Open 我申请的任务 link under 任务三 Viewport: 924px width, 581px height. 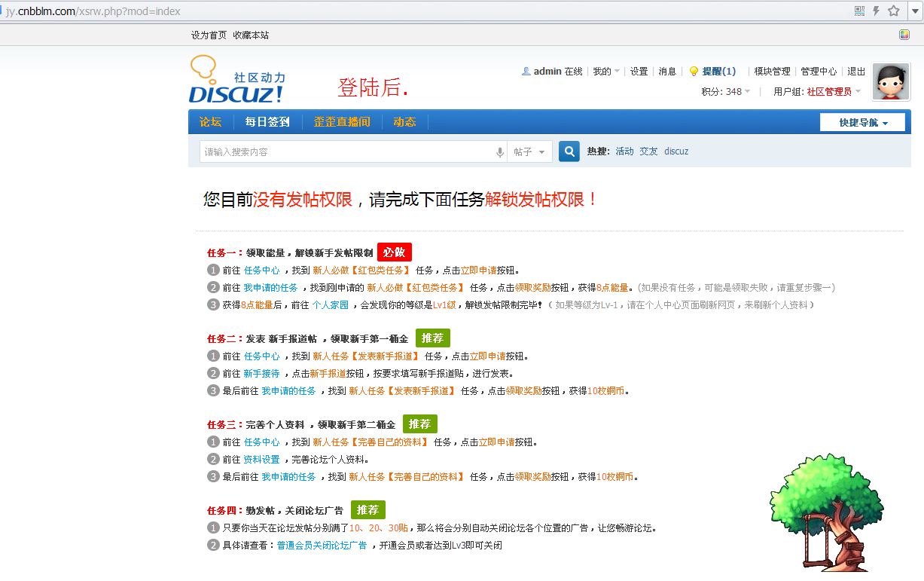click(x=288, y=477)
